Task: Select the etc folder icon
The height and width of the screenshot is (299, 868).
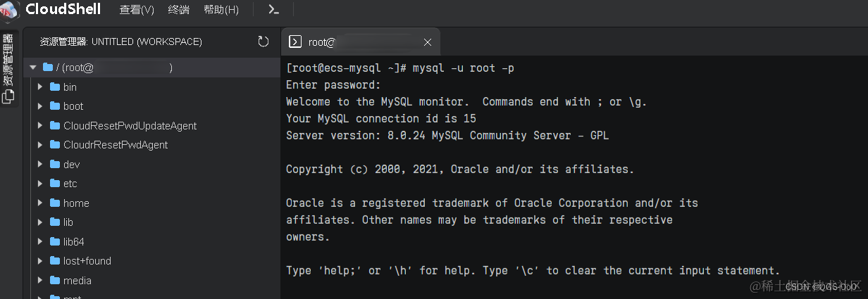Action: (54, 184)
